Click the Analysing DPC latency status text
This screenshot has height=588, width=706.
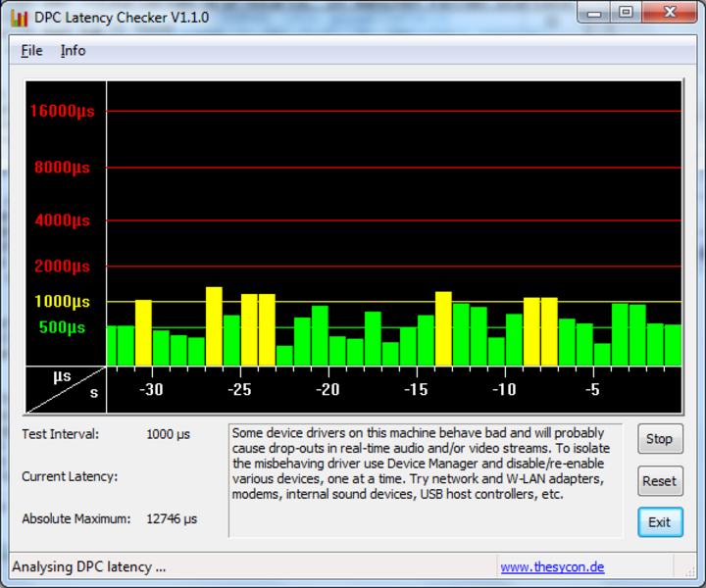point(88,566)
